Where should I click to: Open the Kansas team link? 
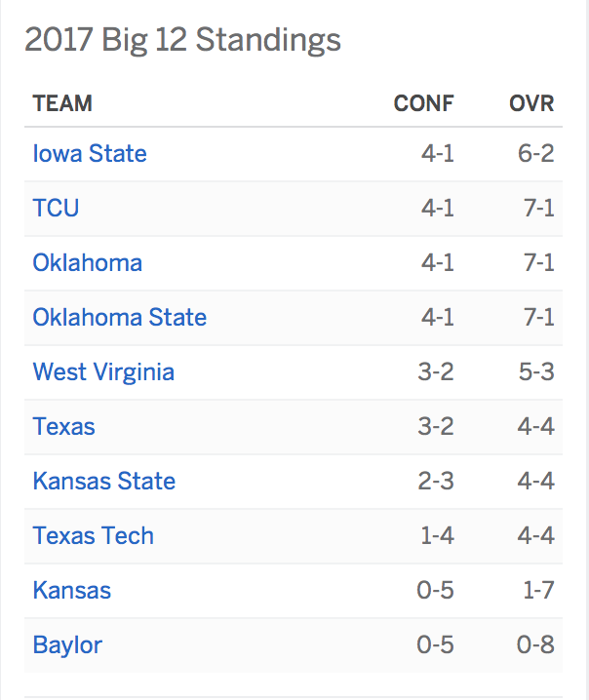click(72, 590)
